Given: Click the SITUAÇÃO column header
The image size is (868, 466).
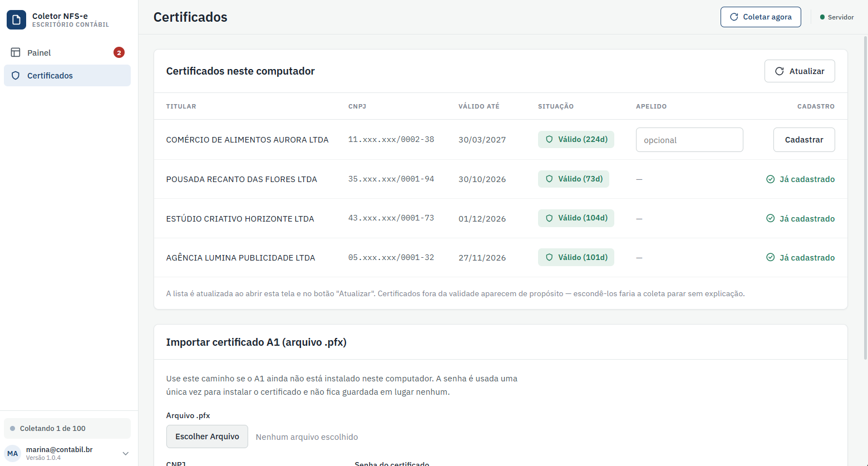Looking at the screenshot, I should click(556, 106).
